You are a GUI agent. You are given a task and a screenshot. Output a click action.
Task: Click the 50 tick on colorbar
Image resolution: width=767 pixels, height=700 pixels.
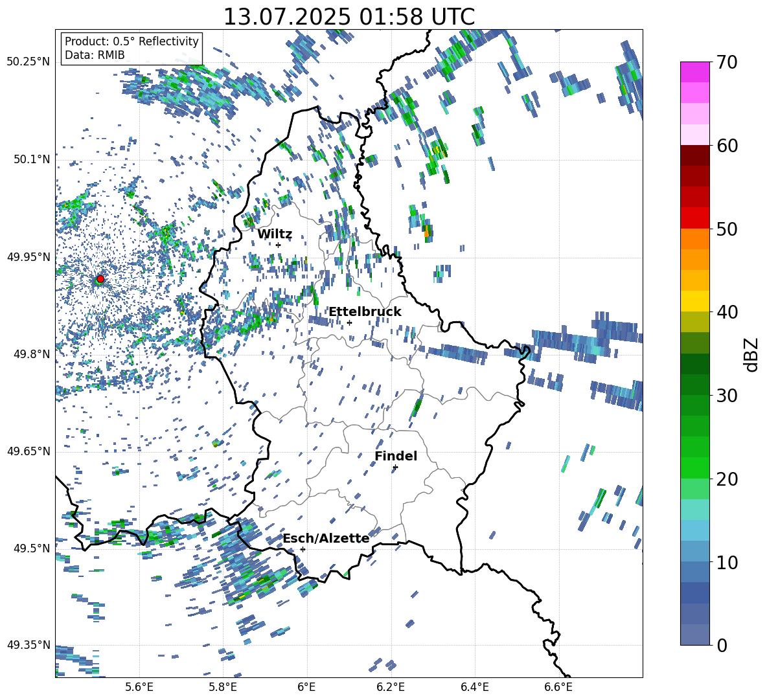pyautogui.click(x=727, y=229)
